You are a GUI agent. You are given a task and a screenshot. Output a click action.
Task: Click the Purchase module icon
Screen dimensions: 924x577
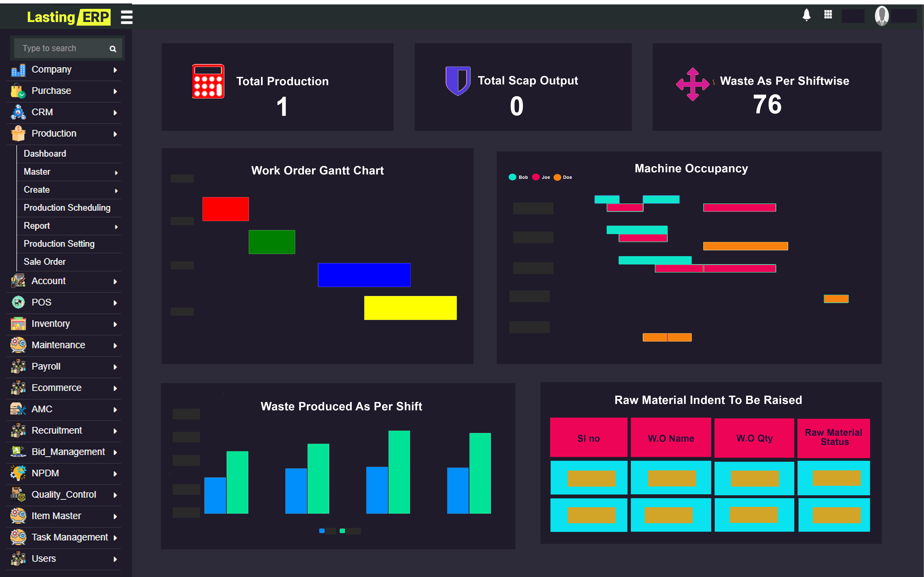pyautogui.click(x=18, y=90)
